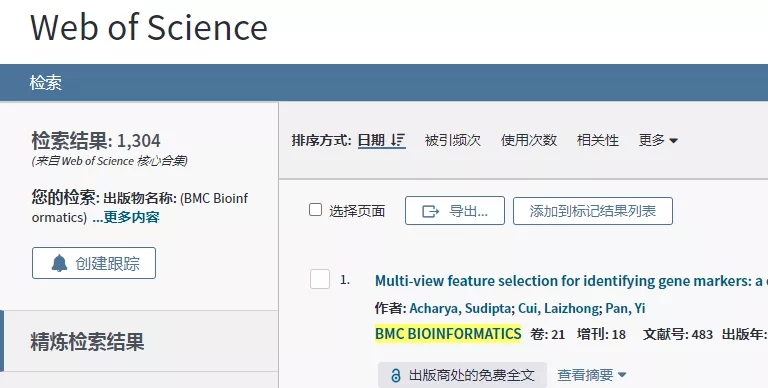Click highlighted BMC BIOINFORMATICS journal link
The image size is (768, 388).
pos(448,334)
